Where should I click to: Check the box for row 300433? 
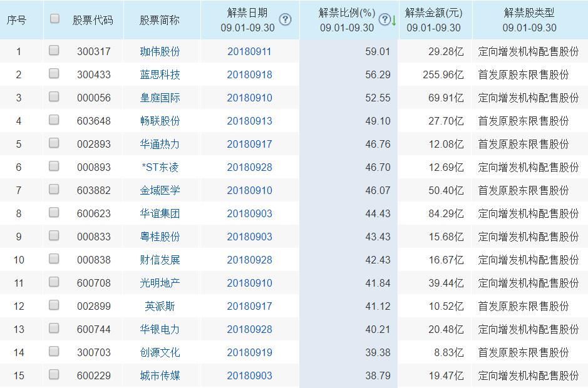point(54,73)
